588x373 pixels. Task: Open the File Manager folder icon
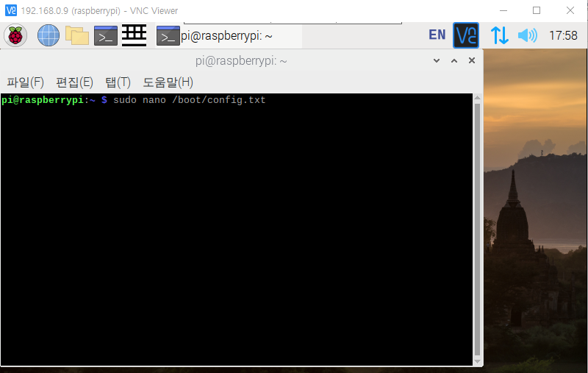tap(76, 35)
